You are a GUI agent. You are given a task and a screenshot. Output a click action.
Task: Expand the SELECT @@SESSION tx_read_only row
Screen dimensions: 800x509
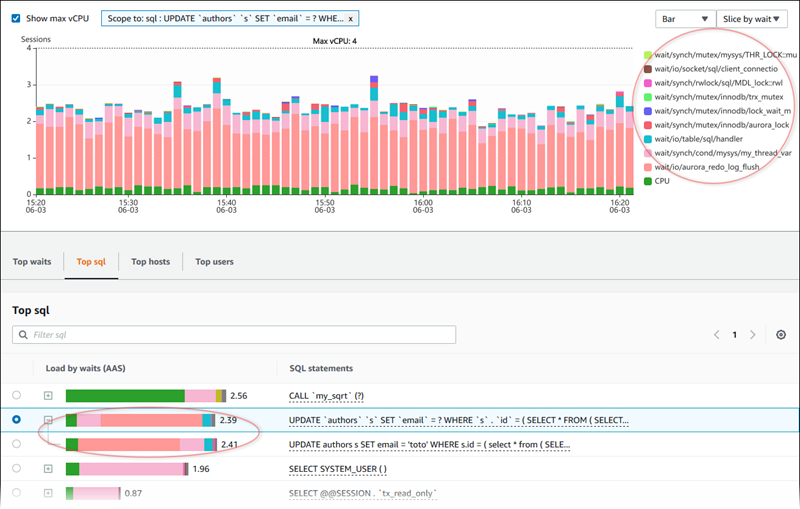click(48, 493)
